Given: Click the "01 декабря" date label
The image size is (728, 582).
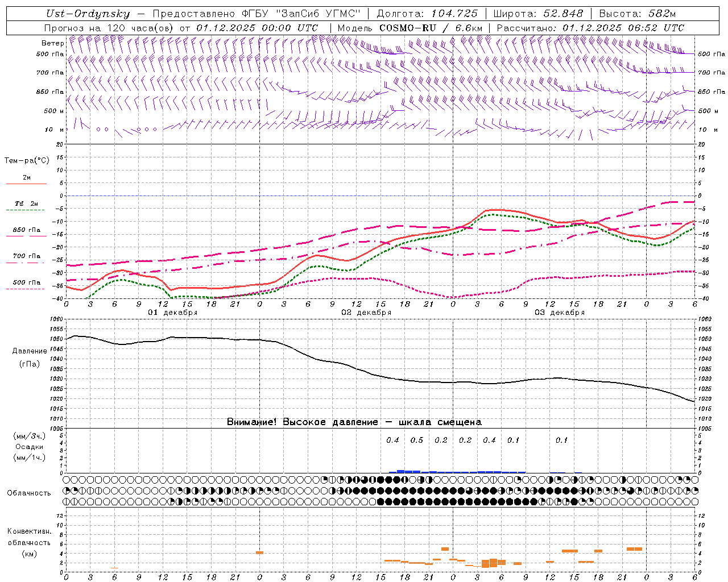Looking at the screenshot, I should tap(173, 313).
